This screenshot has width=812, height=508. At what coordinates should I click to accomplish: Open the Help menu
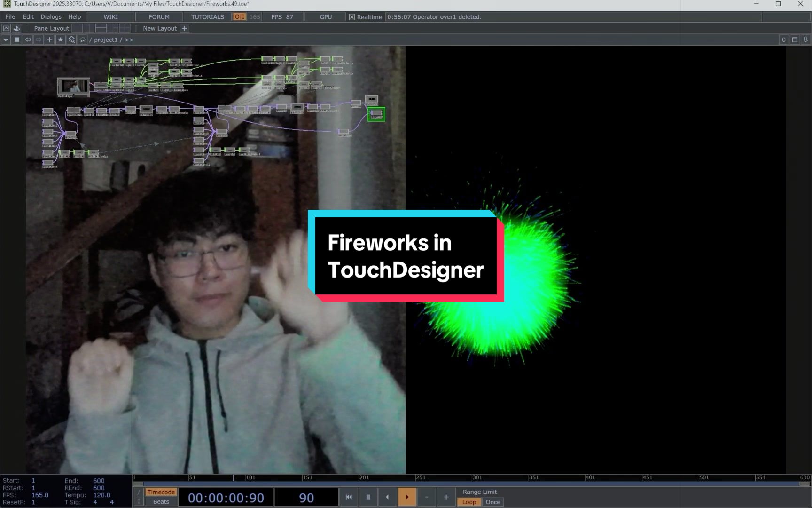point(74,17)
